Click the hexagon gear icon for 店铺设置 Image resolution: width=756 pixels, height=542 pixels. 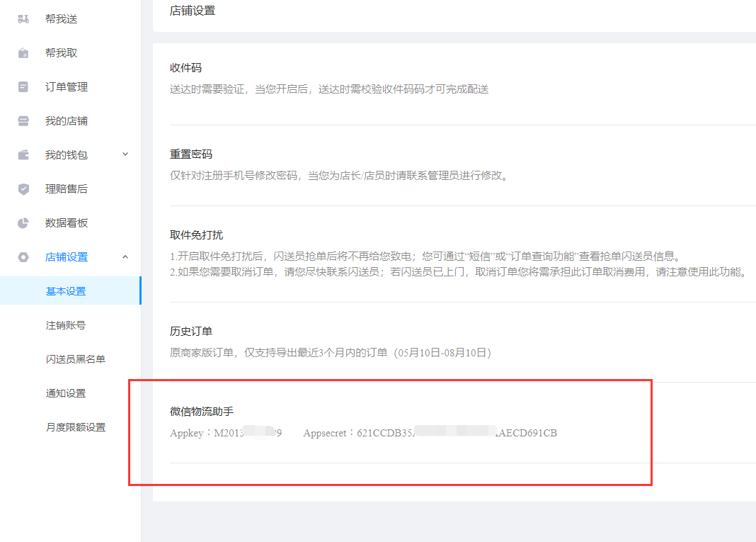pyautogui.click(x=23, y=257)
